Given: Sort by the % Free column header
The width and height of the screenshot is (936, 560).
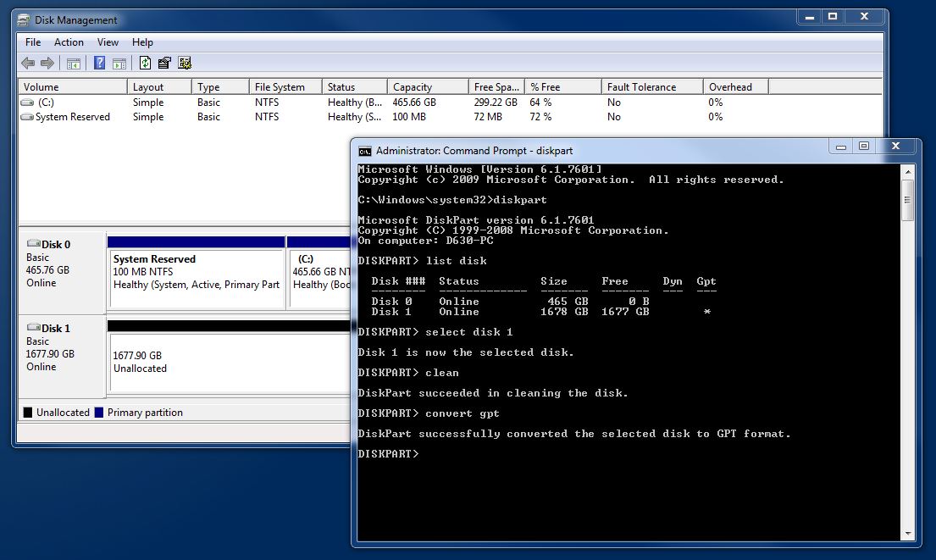Looking at the screenshot, I should (x=563, y=86).
